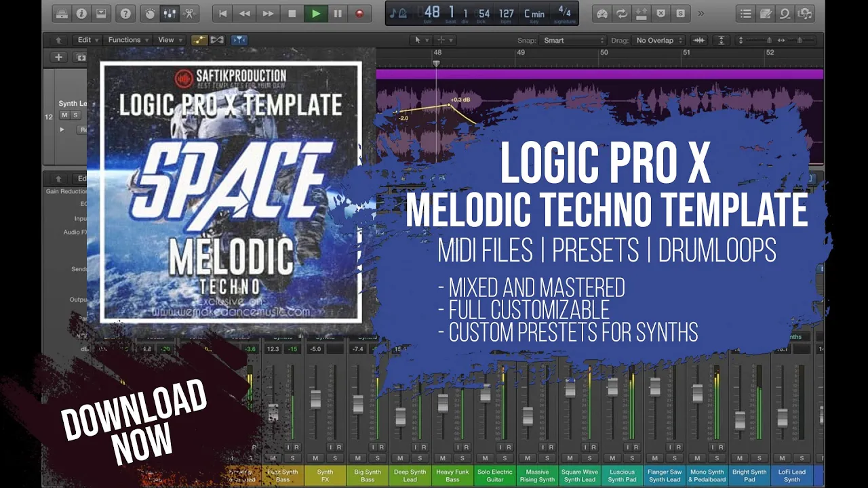Solo track 12 in the track header
The height and width of the screenshot is (488, 868).
(77, 115)
